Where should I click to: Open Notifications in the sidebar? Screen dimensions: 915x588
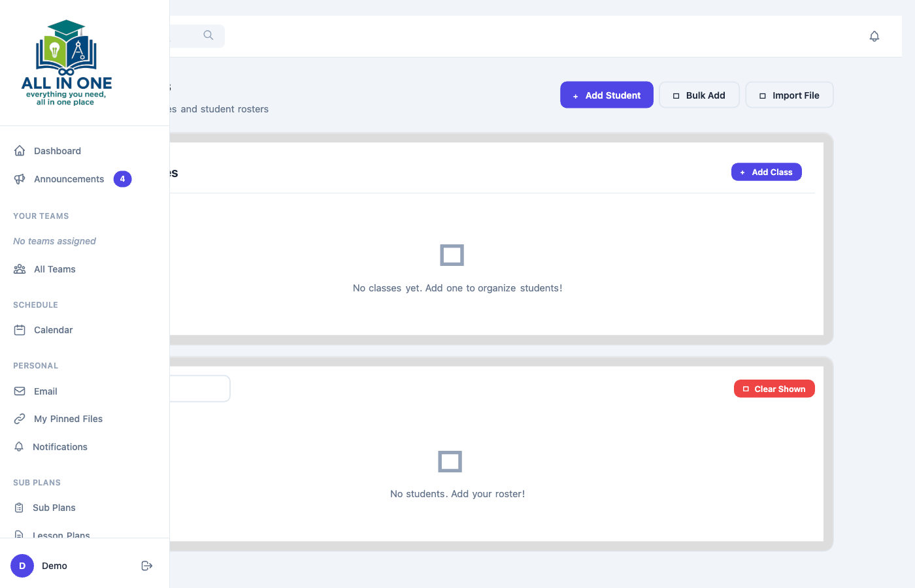coord(59,447)
